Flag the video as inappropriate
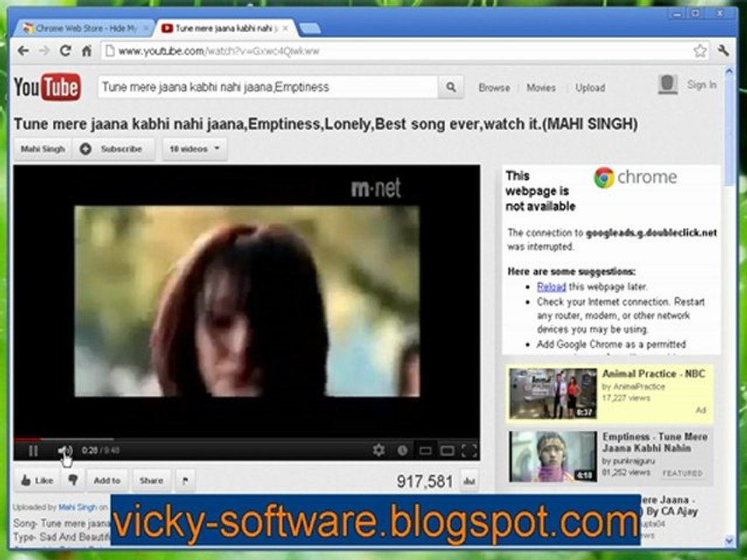This screenshot has height=560, width=747. (185, 481)
